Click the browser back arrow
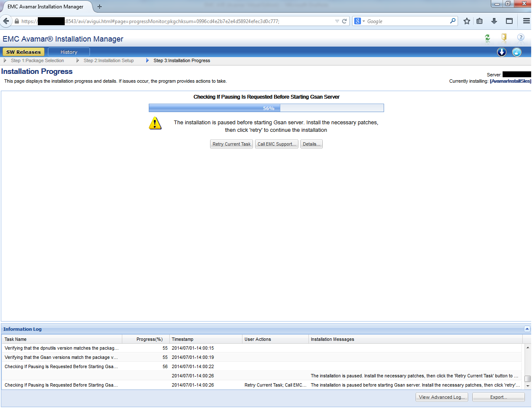This screenshot has height=408, width=532. pos(6,21)
